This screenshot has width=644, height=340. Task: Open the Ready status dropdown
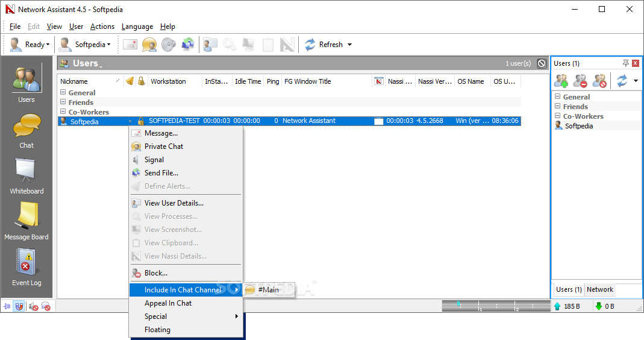click(30, 45)
